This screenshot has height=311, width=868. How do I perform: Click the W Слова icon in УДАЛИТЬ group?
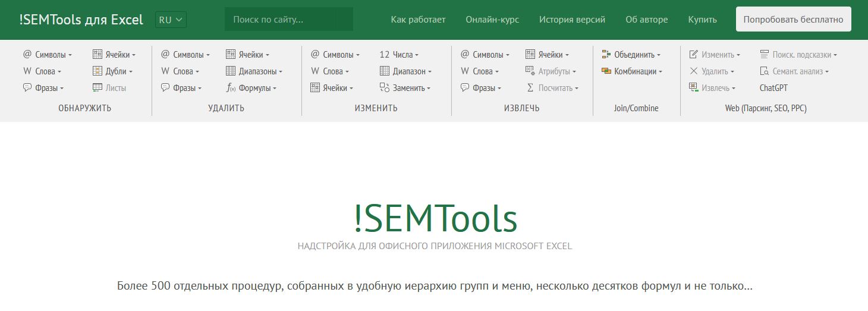point(165,71)
